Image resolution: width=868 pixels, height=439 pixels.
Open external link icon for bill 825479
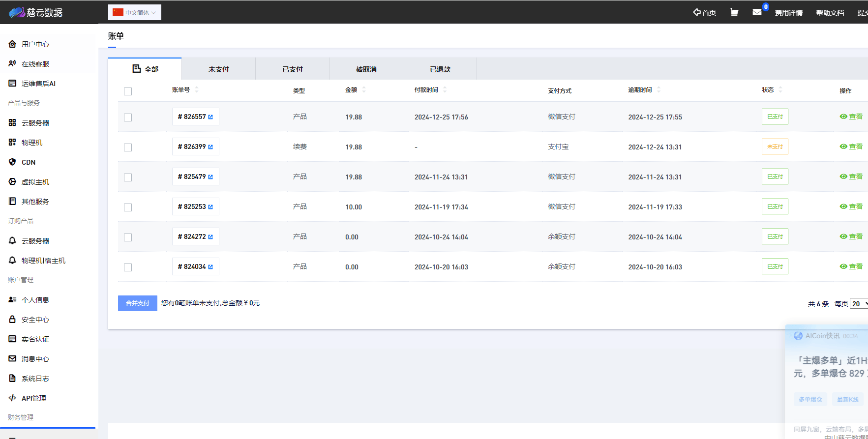210,177
